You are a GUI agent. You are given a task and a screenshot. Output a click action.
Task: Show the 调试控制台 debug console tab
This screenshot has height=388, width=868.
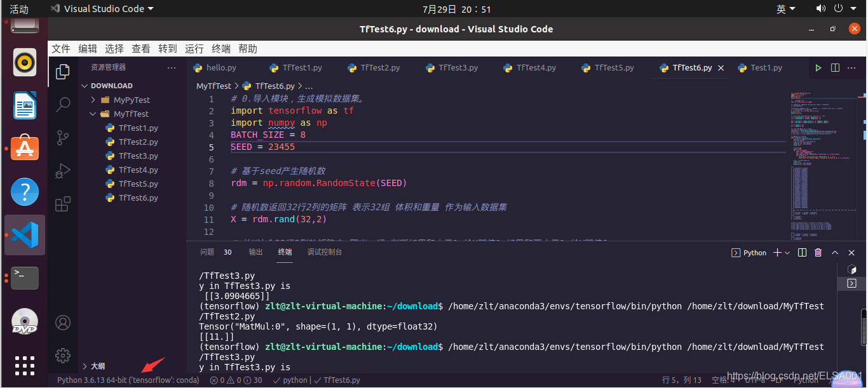(x=325, y=252)
